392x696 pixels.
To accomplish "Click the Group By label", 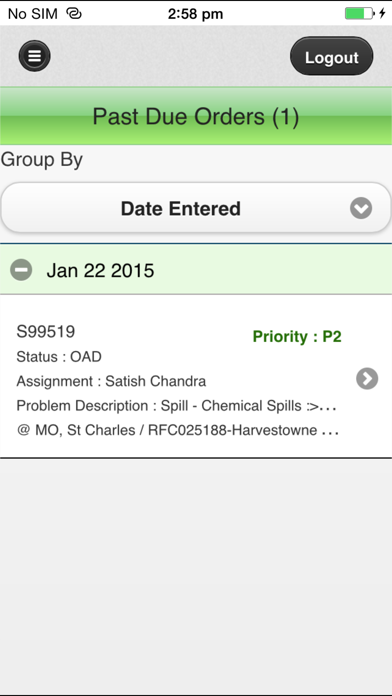I will click(x=42, y=160).
